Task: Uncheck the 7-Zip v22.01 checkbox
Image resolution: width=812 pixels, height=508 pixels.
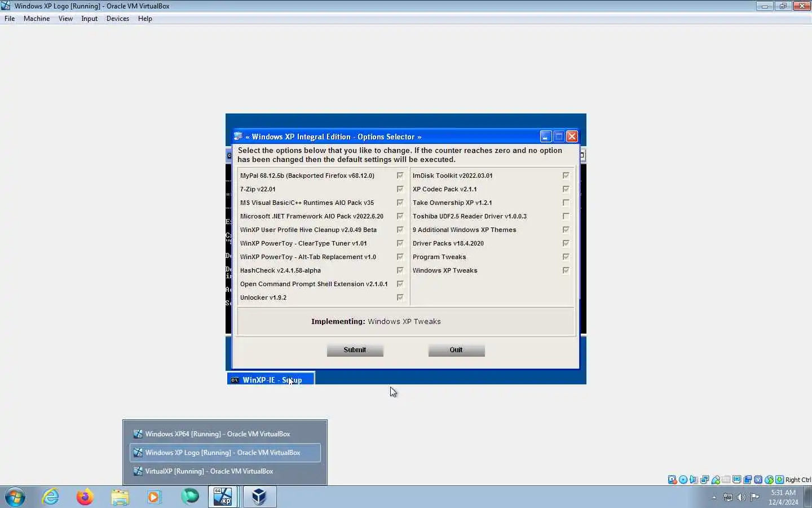Action: click(400, 189)
